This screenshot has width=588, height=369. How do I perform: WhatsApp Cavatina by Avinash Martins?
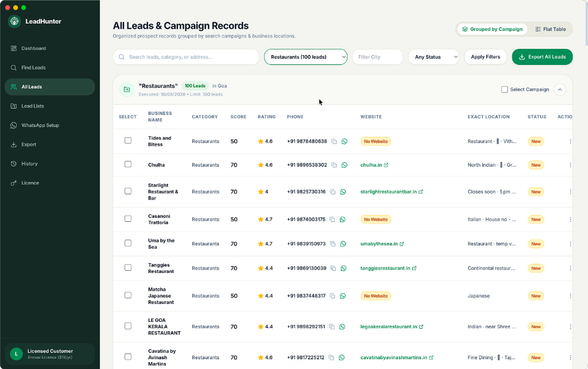click(x=341, y=358)
